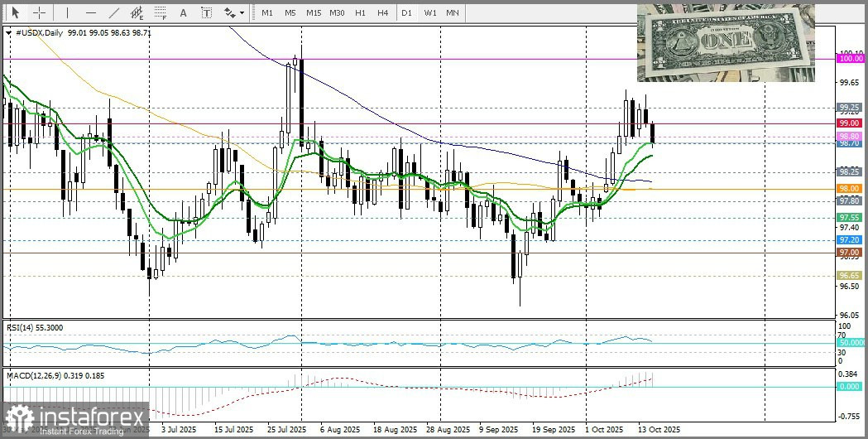Select the MN monthly timeframe
868x439 pixels.
(x=453, y=13)
